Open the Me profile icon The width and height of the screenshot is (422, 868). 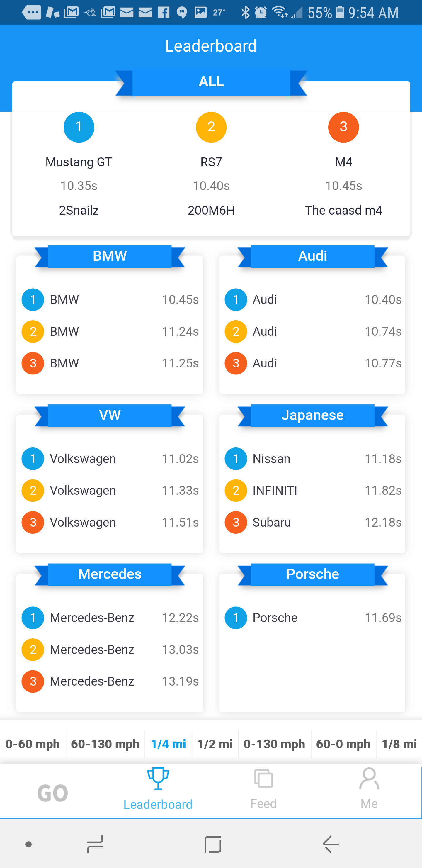click(x=369, y=779)
